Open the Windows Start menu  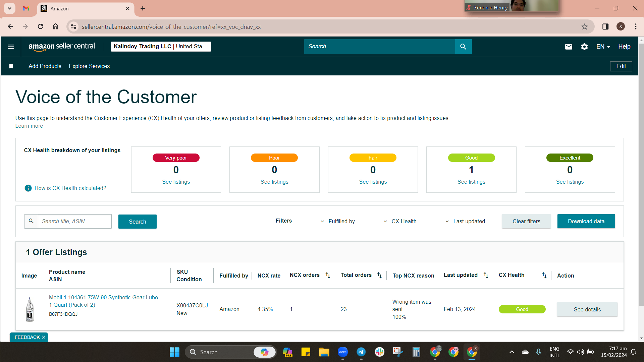(x=174, y=352)
